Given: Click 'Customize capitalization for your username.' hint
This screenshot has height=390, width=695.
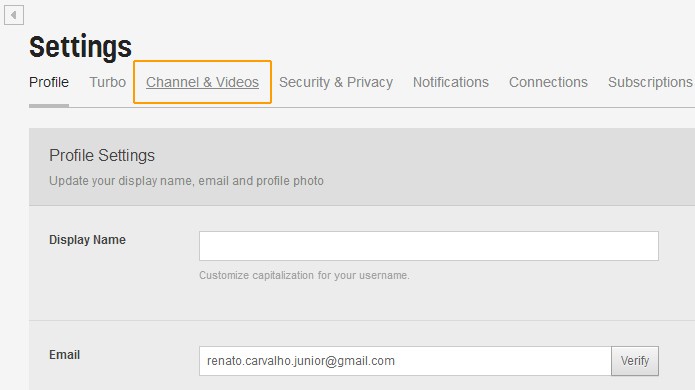Looking at the screenshot, I should pyautogui.click(x=304, y=275).
